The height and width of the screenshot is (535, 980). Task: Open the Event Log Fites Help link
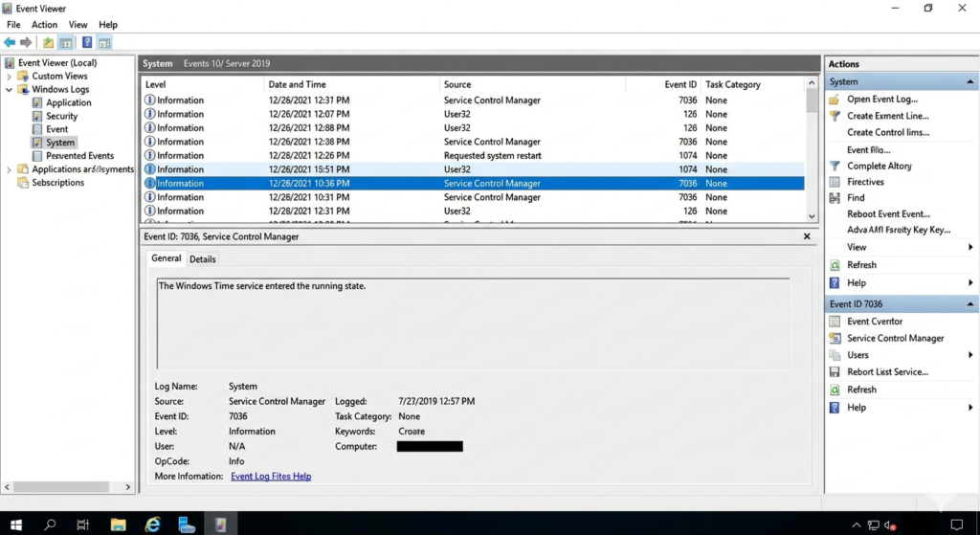[x=271, y=477]
